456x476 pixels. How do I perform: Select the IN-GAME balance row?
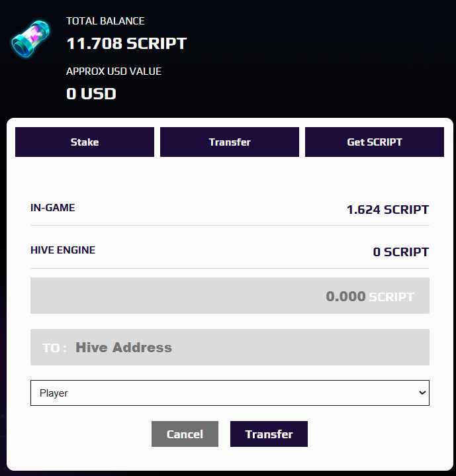[x=230, y=209]
